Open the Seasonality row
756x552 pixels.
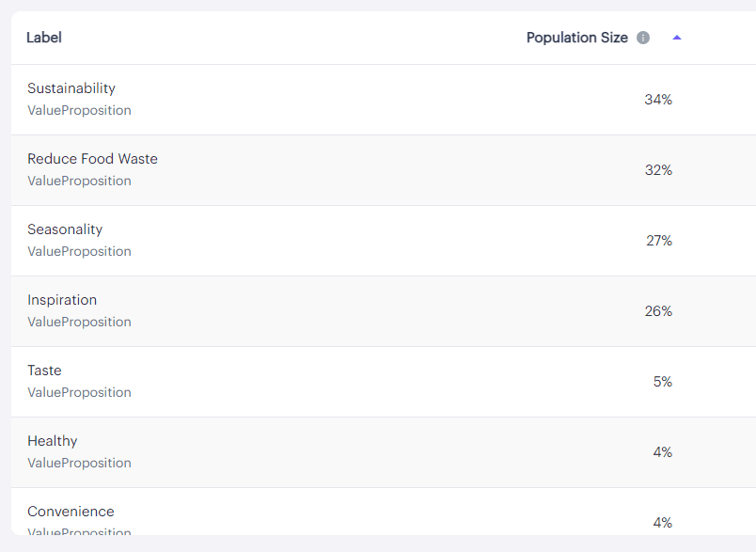(x=384, y=241)
